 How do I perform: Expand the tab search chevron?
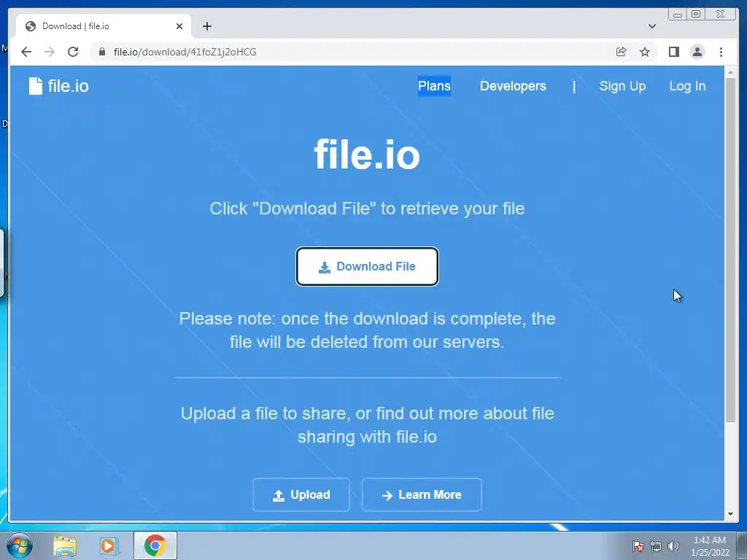click(652, 26)
